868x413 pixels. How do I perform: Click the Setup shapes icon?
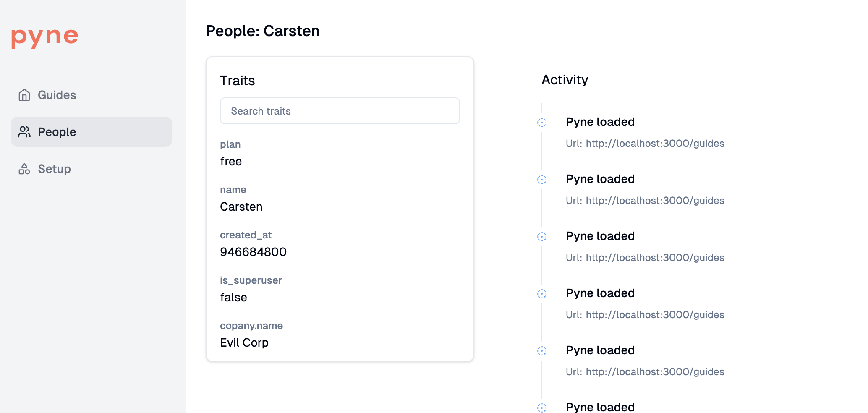tap(24, 169)
